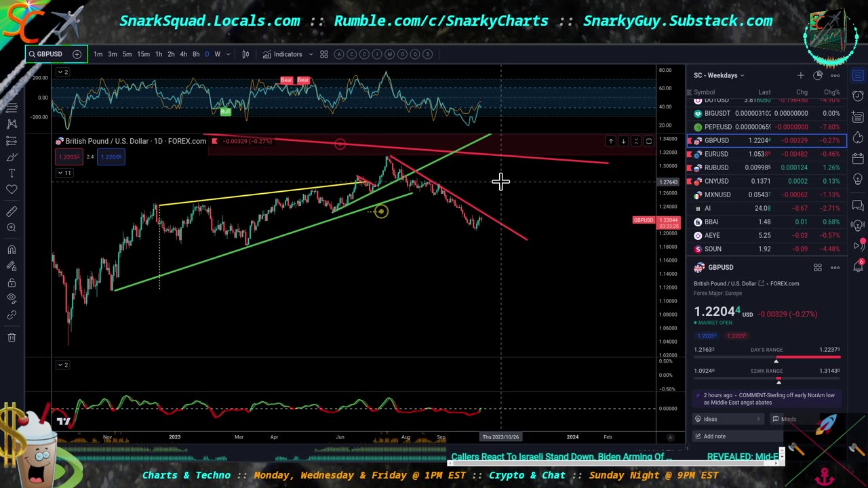
Task: Toggle the stay-in-drawing-mode lock pencil icon
Action: [12, 266]
